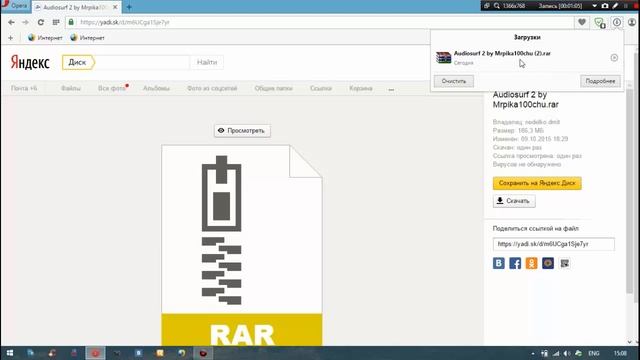The height and width of the screenshot is (360, 640).
Task: Focus the Yandex Disk search field
Action: point(142,62)
